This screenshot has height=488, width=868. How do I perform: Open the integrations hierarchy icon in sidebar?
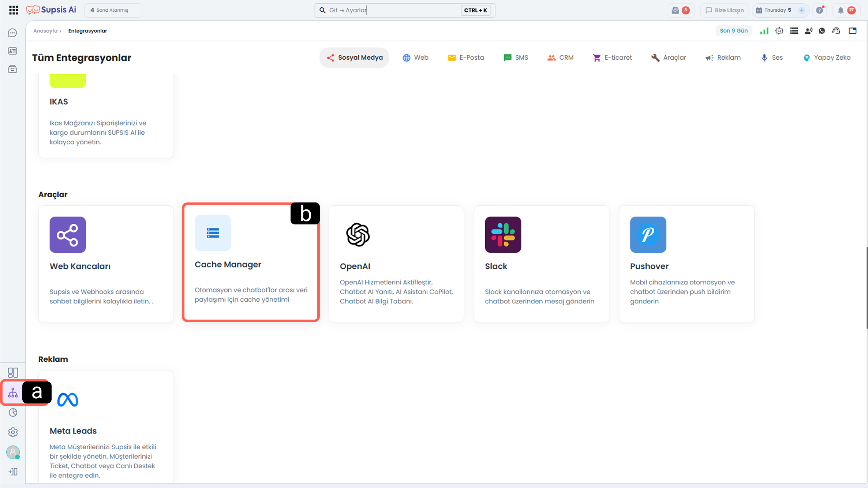13,393
